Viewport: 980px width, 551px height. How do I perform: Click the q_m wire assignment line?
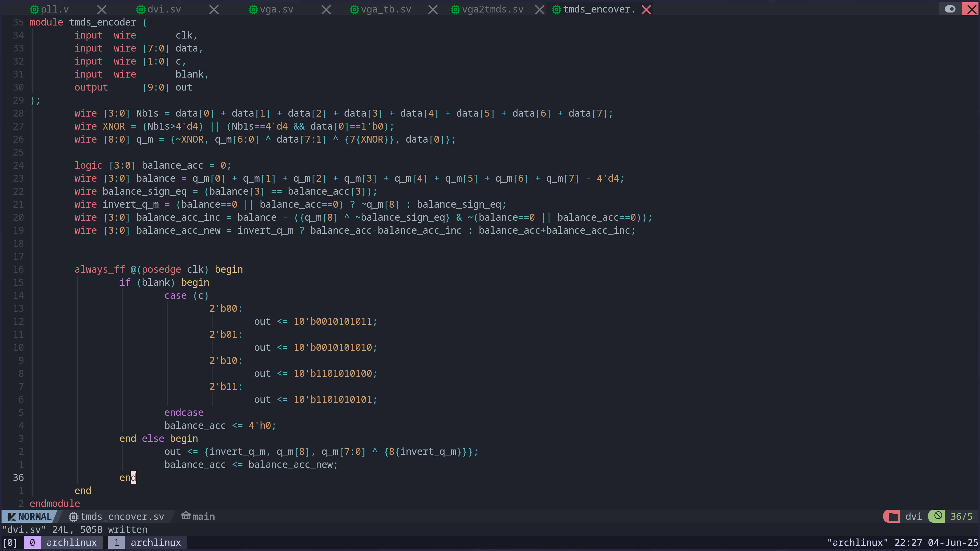point(265,139)
